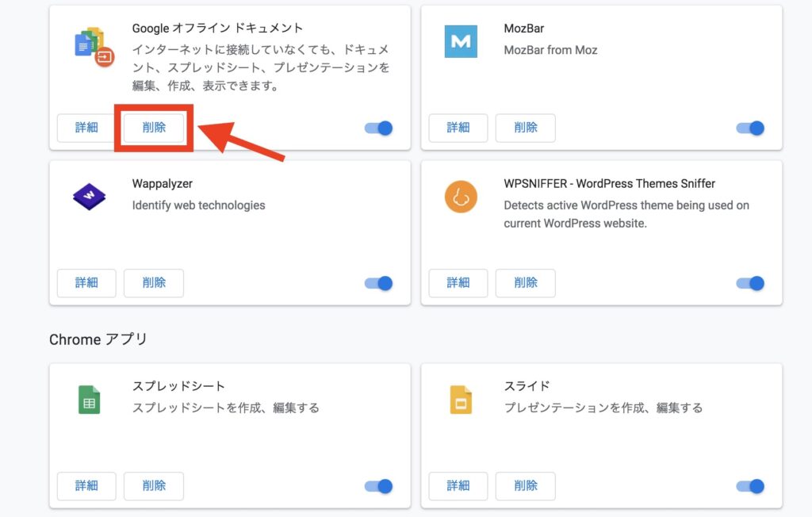Viewport: 812px width, 517px height.
Task: Open 詳細 for スライド
Action: 458,486
